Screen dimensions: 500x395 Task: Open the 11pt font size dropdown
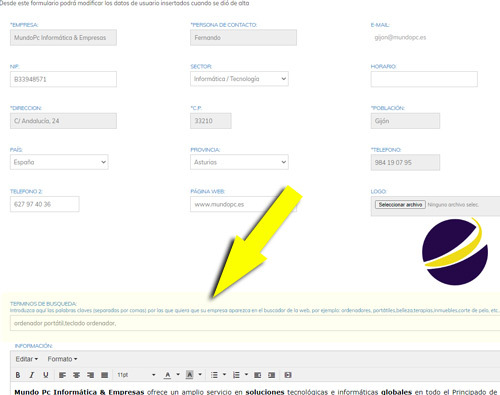click(x=136, y=375)
